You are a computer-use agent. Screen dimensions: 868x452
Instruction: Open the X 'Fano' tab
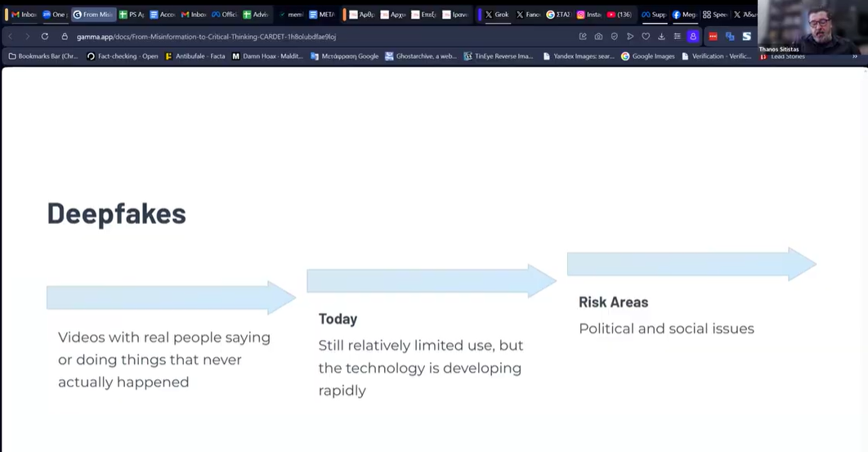527,15
